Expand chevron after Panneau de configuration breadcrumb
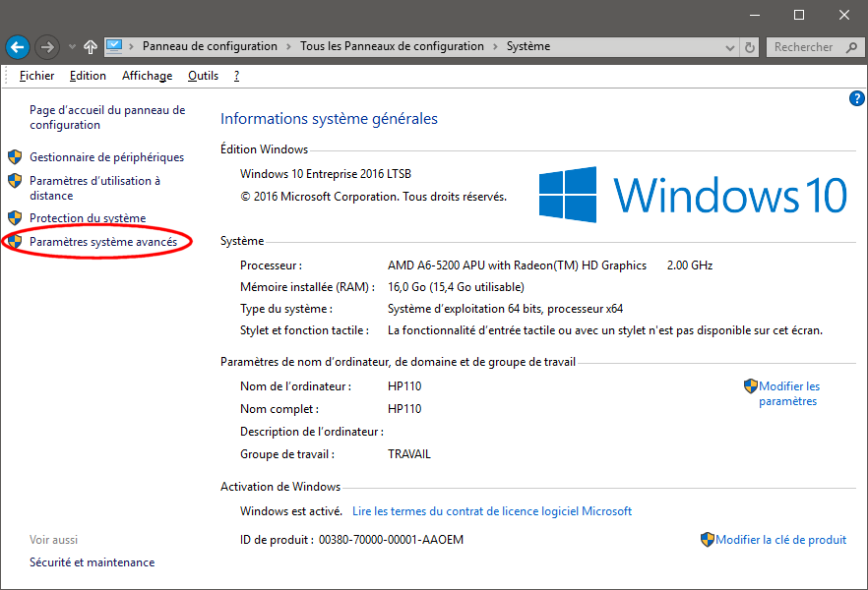Screen dimensions: 868x590 pyautogui.click(x=288, y=46)
